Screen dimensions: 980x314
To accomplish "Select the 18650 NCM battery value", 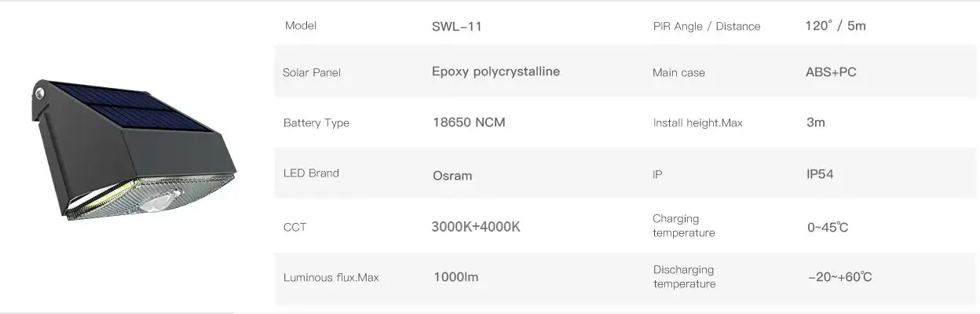I will coord(469,122).
